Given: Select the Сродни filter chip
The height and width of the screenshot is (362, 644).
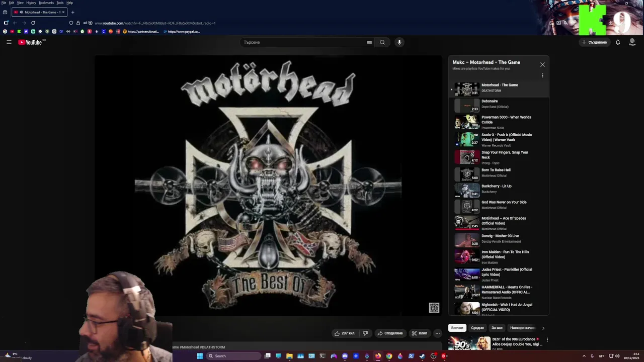Looking at the screenshot, I should 477,328.
